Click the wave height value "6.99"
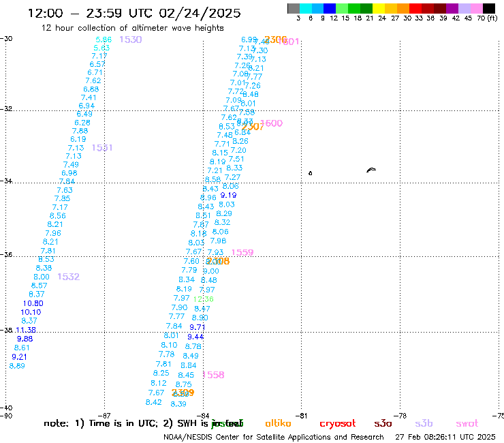 (x=249, y=40)
